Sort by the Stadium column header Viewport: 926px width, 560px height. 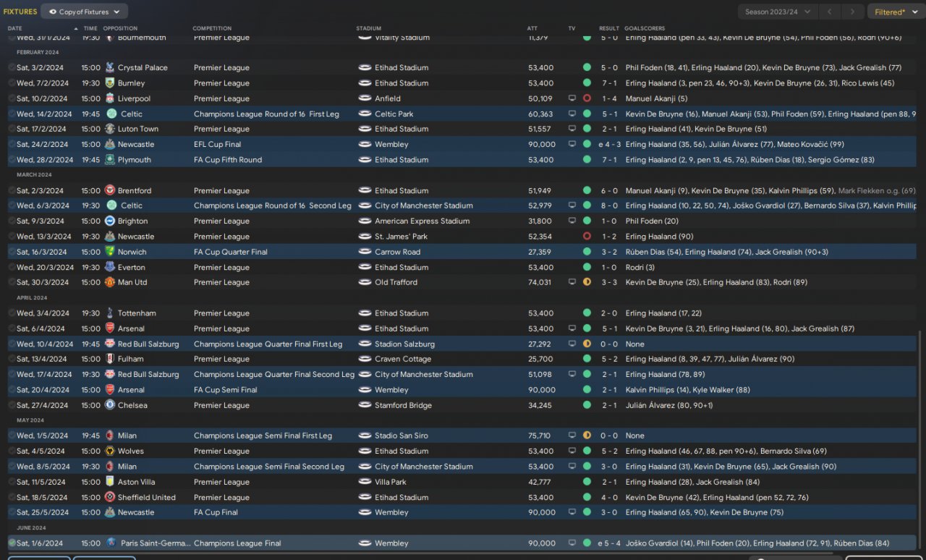368,28
